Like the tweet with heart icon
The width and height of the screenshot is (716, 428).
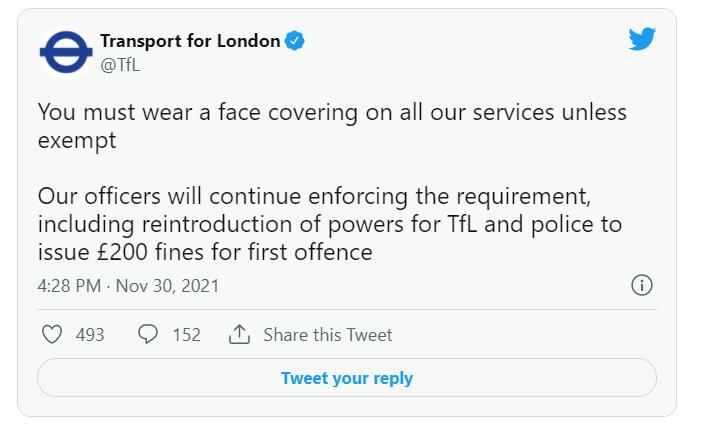click(x=52, y=334)
